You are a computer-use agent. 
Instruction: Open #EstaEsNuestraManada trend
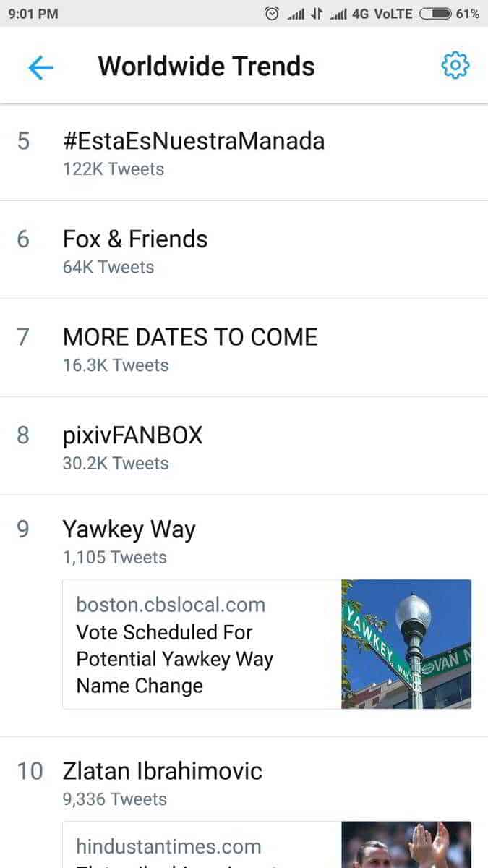pos(193,140)
